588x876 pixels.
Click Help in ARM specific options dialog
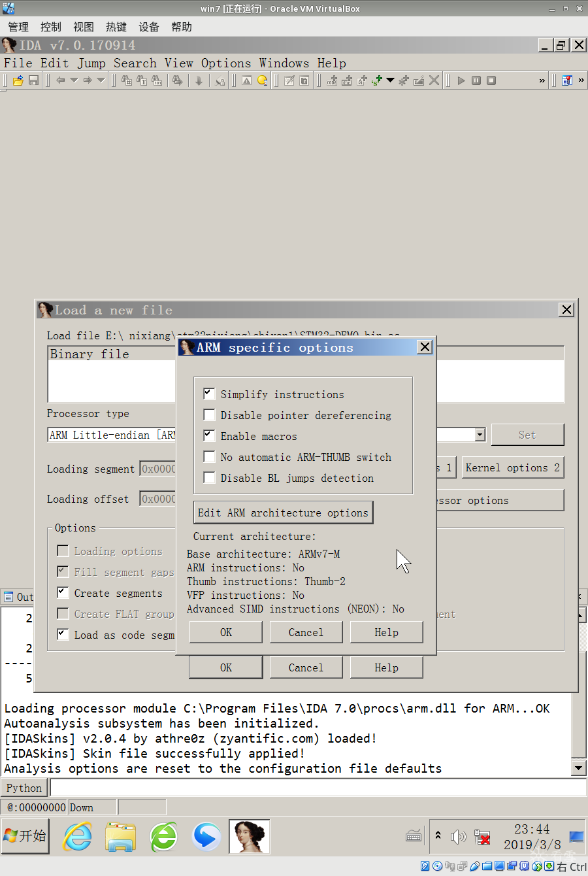(386, 632)
